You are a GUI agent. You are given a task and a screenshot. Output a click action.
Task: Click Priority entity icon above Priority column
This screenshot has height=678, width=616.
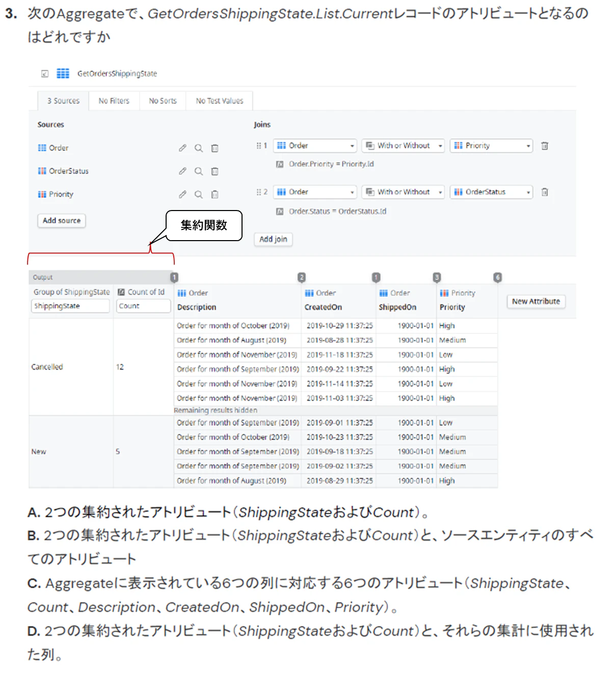[x=444, y=293]
